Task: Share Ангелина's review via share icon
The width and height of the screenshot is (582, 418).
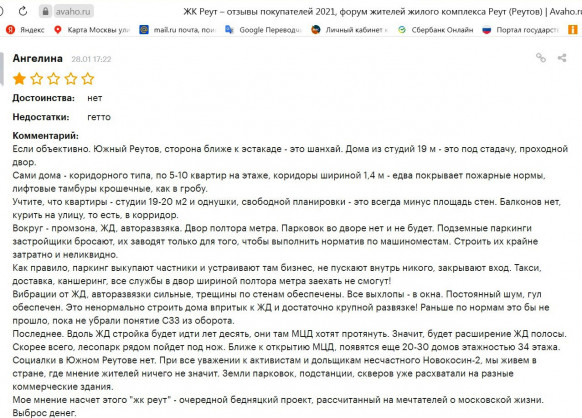Action: 562,58
